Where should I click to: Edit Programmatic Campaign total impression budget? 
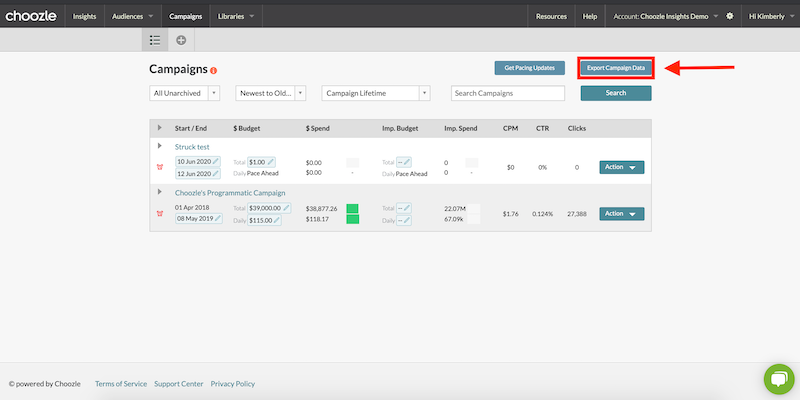click(404, 208)
